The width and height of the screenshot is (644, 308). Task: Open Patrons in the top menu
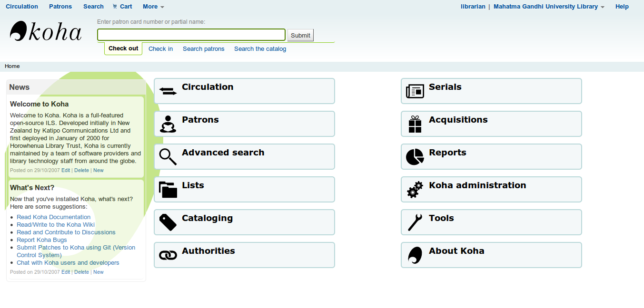pos(60,6)
